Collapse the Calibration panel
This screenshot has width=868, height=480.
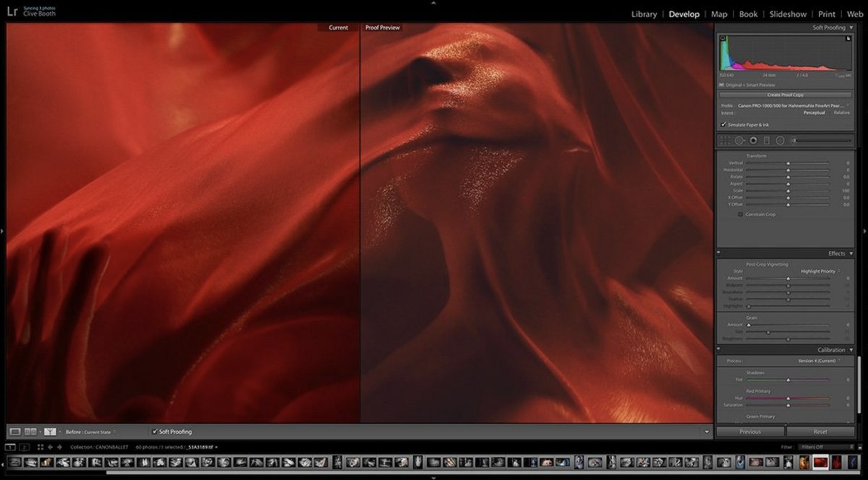(851, 350)
